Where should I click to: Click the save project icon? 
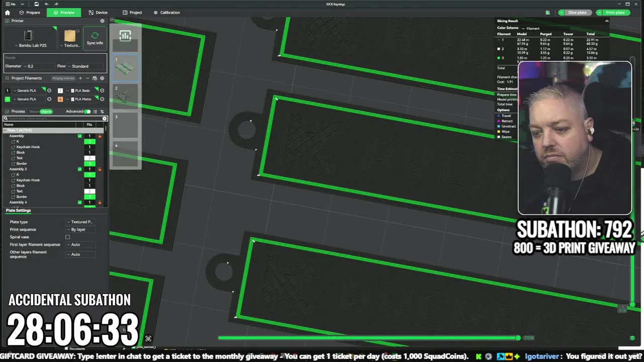point(37,4)
